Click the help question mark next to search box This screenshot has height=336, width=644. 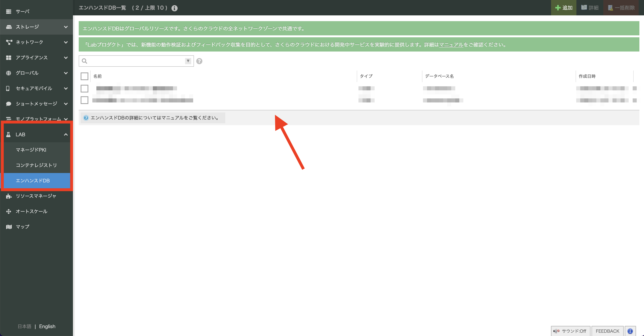point(199,61)
